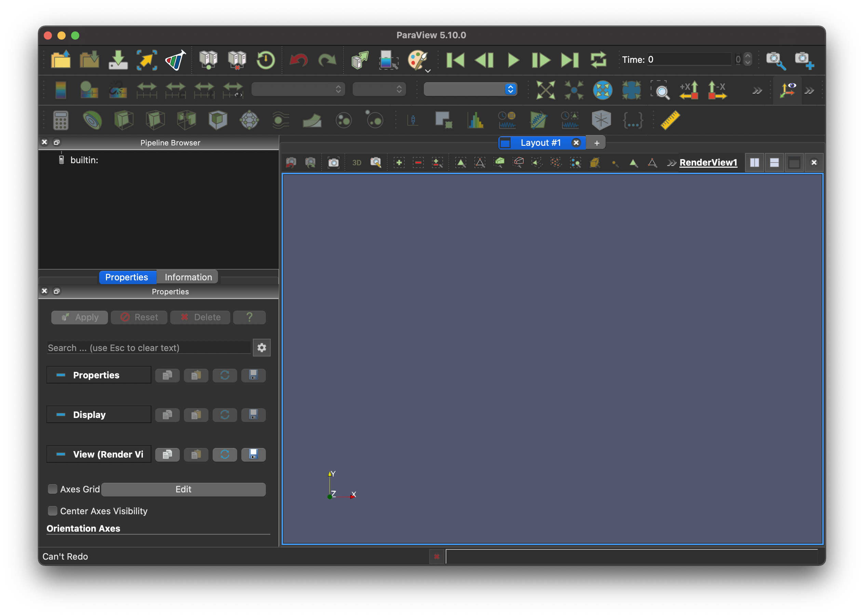Select the Calculator filter icon
864x616 pixels.
61,121
